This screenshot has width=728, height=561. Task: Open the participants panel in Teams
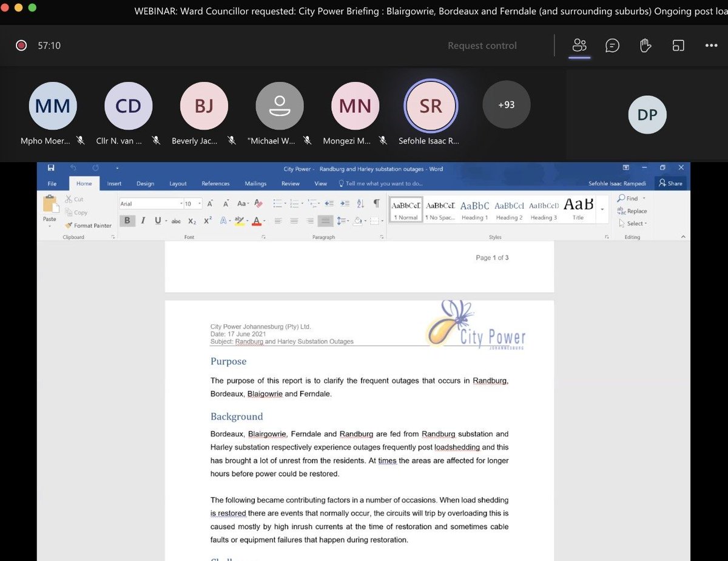coord(580,46)
